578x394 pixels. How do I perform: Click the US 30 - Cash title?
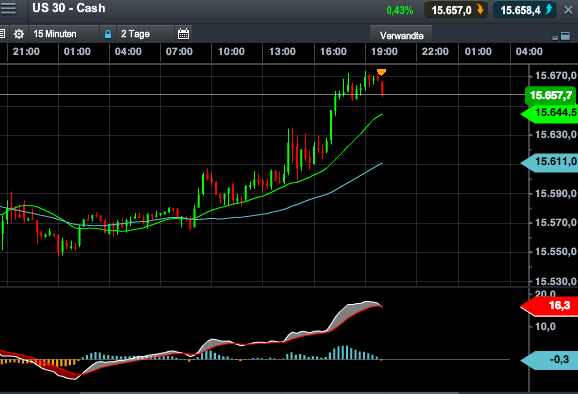click(69, 8)
